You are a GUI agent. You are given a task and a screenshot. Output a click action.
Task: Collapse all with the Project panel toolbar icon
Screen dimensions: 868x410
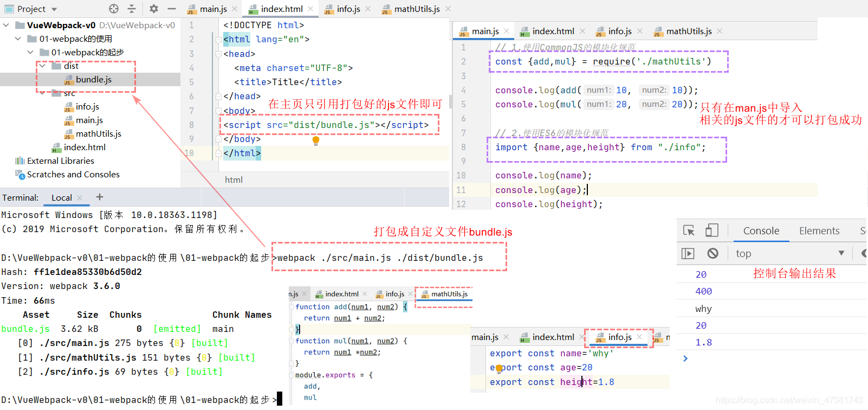tap(132, 9)
